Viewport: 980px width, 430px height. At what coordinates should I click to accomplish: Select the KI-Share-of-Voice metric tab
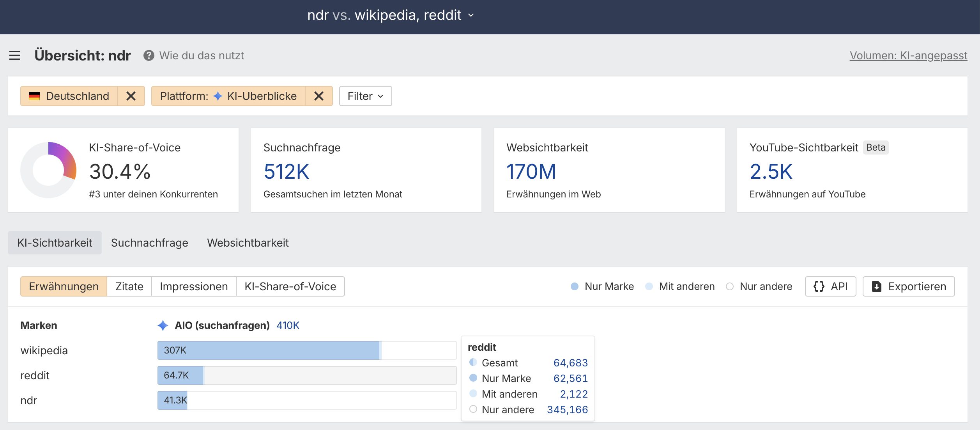290,286
